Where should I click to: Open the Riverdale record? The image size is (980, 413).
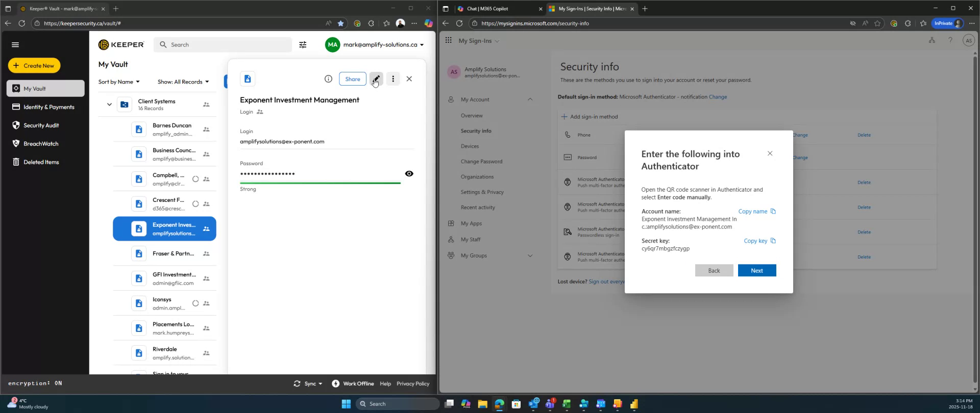[x=164, y=353]
